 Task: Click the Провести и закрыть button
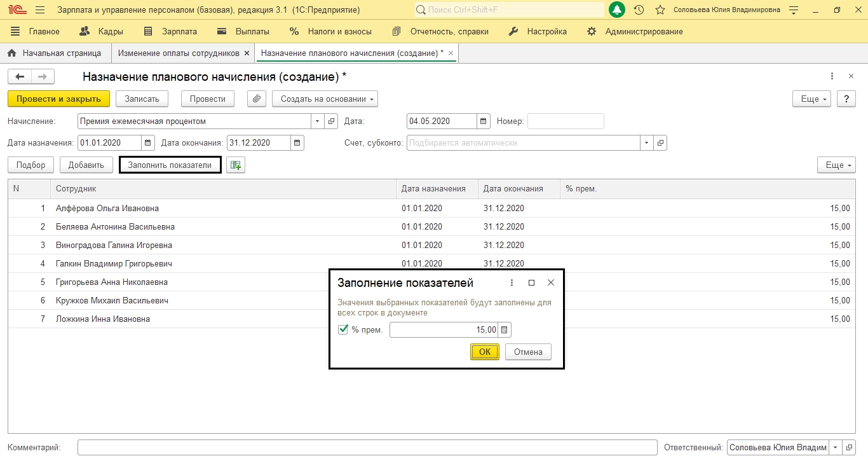click(x=58, y=99)
